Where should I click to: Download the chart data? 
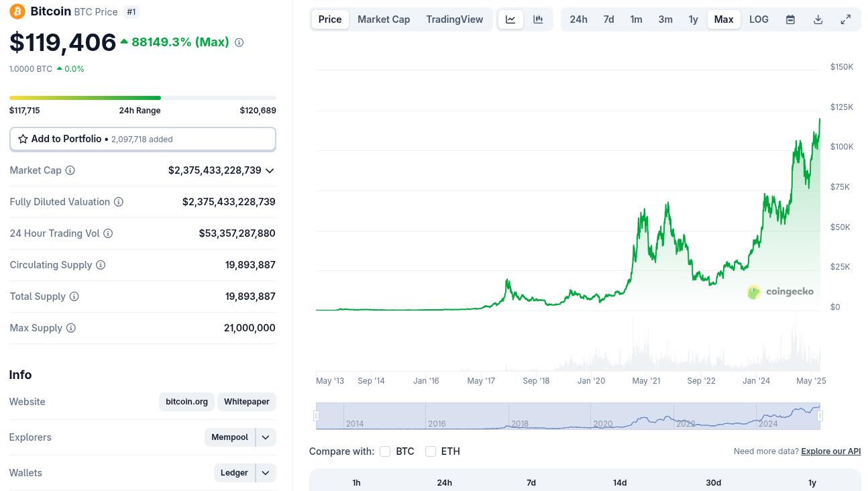818,19
